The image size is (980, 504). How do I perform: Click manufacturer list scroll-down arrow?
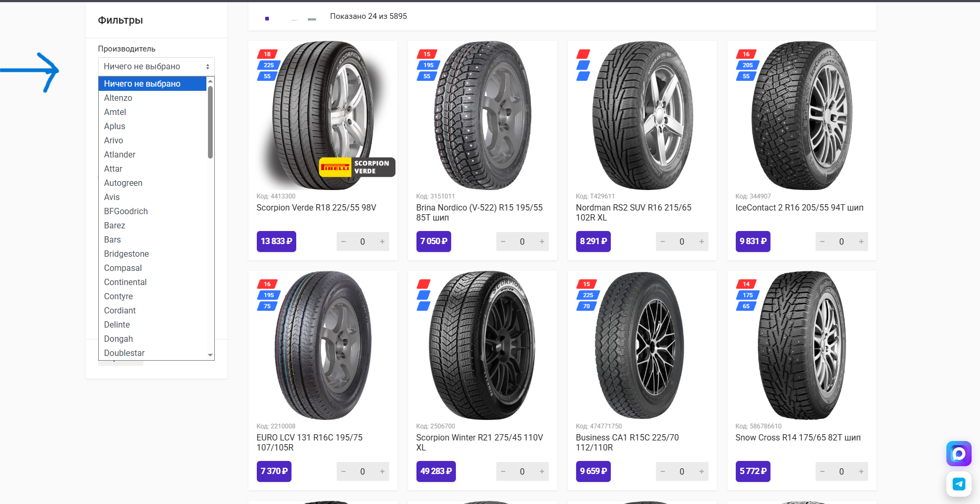(x=211, y=355)
